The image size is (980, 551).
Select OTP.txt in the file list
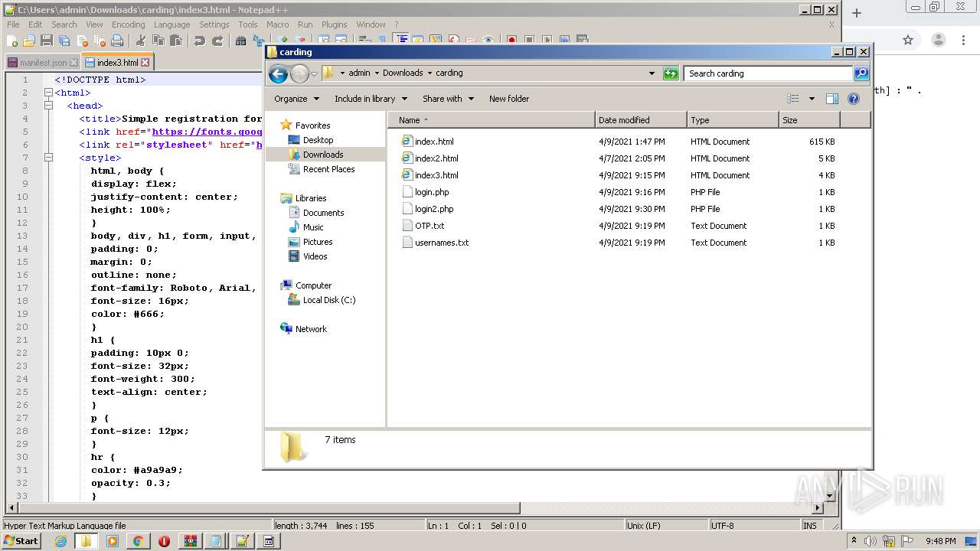tap(430, 226)
